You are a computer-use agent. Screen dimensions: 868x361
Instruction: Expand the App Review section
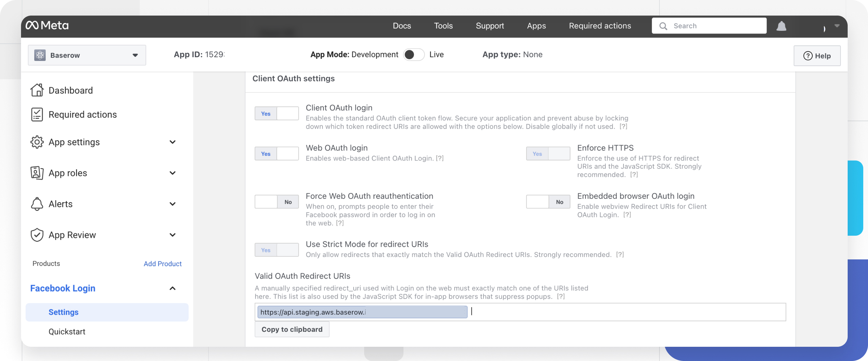[x=172, y=235]
